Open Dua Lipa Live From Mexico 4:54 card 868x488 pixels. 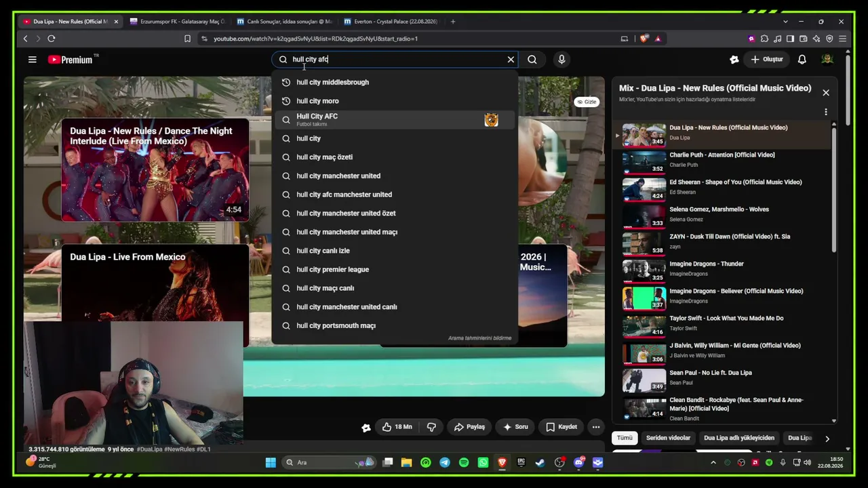pos(155,170)
